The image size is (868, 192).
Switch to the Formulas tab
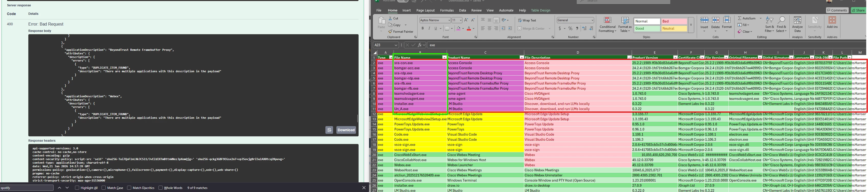click(x=447, y=10)
